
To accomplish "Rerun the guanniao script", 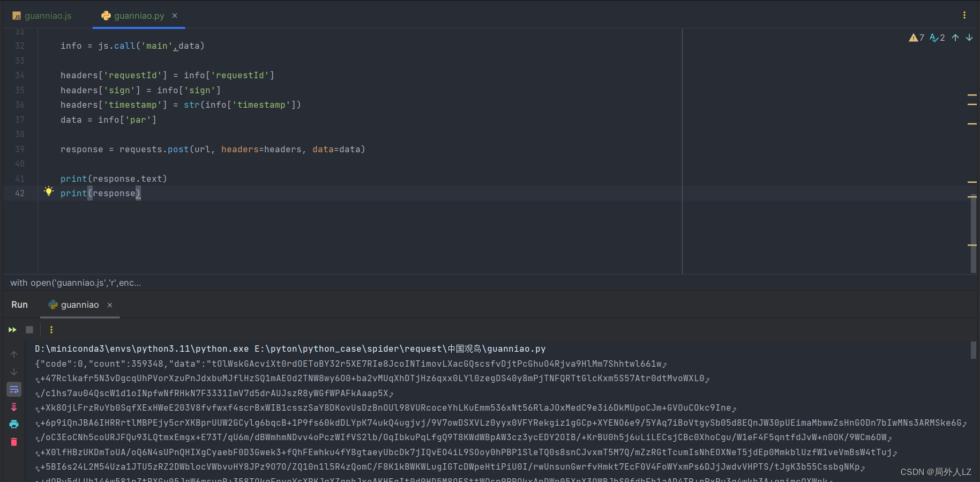I will click(12, 330).
